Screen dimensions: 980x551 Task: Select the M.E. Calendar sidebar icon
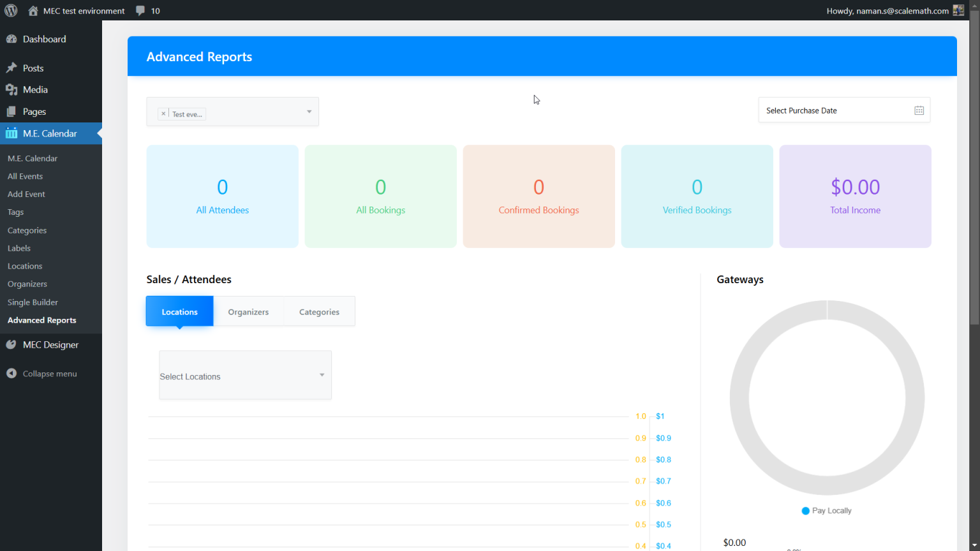click(11, 133)
